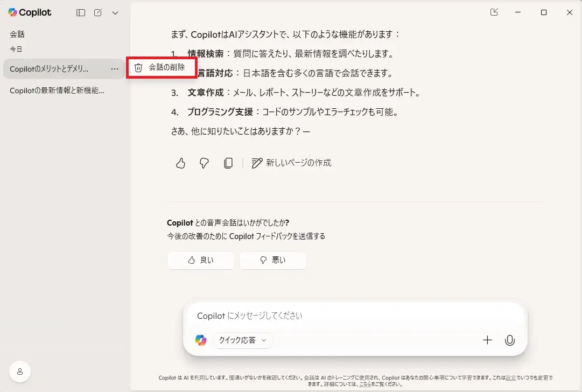Click the 今日 date label in sidebar

click(x=16, y=49)
